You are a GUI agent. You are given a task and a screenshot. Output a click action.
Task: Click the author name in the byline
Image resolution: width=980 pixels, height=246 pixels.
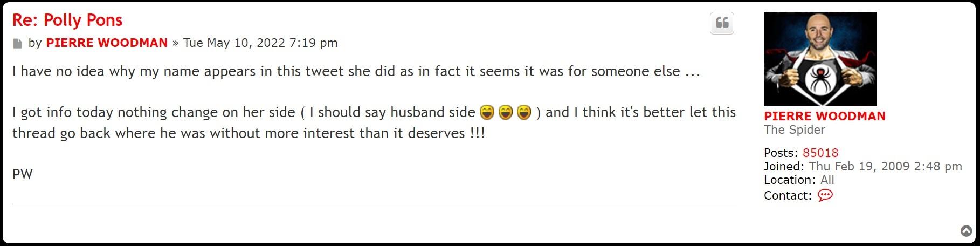tap(107, 43)
